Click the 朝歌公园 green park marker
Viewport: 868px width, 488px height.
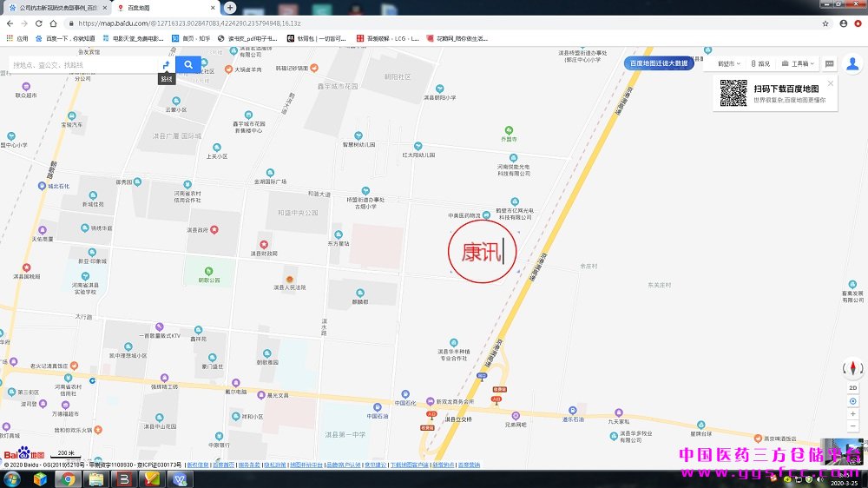(x=208, y=271)
